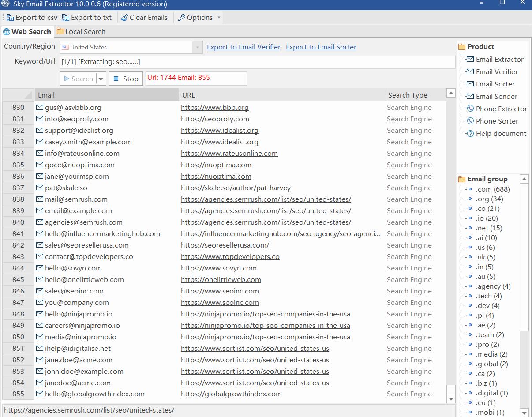
Task: Click Export to txt toolbar button
Action: click(87, 18)
